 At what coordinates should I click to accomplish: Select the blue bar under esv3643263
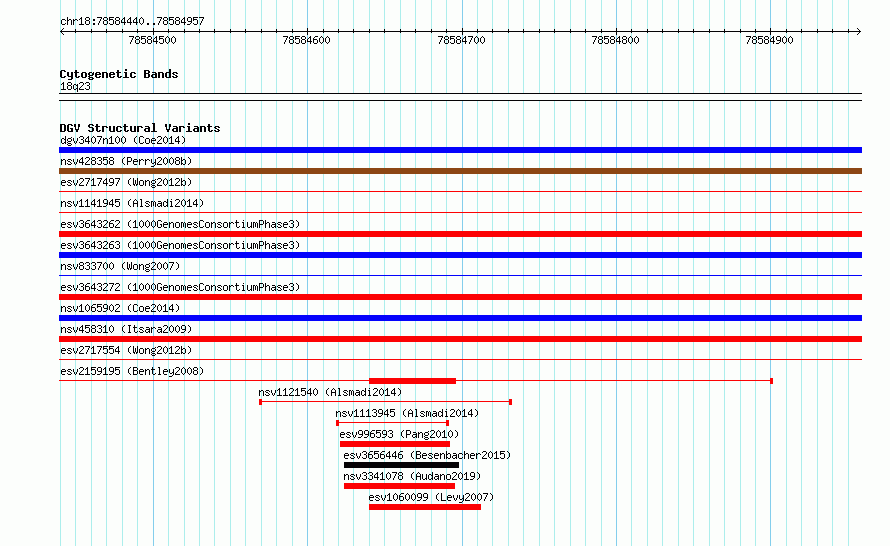click(460, 255)
